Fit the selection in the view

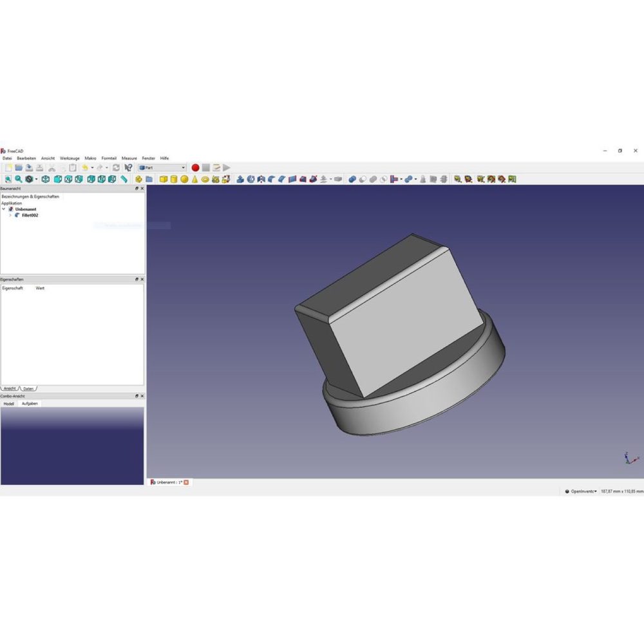point(19,179)
